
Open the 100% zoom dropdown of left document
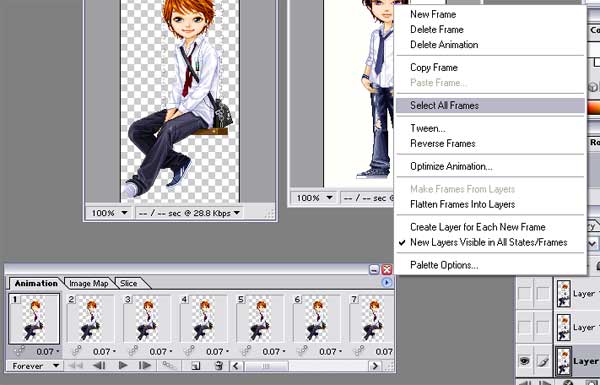[109, 213]
